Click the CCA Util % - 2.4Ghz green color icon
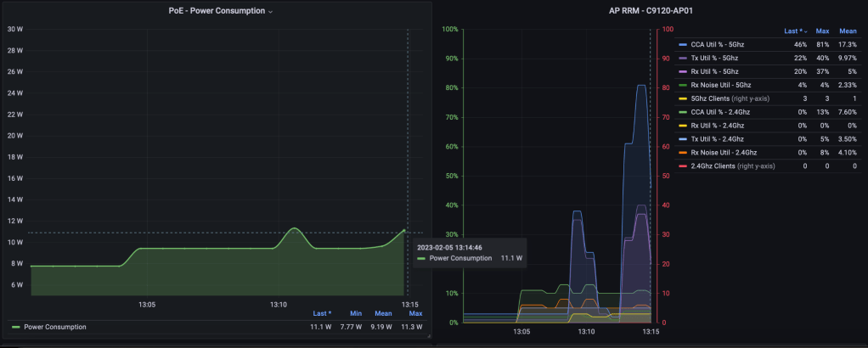868x348 pixels. pyautogui.click(x=683, y=112)
